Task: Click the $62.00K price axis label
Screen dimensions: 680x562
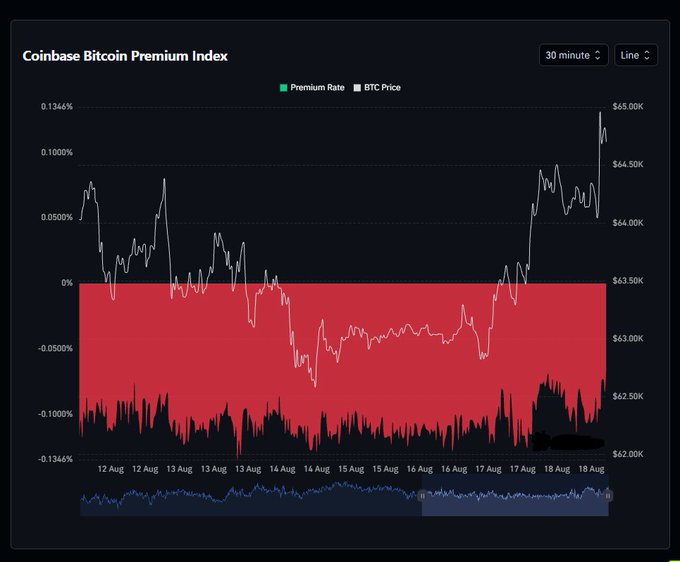Action: tap(628, 454)
